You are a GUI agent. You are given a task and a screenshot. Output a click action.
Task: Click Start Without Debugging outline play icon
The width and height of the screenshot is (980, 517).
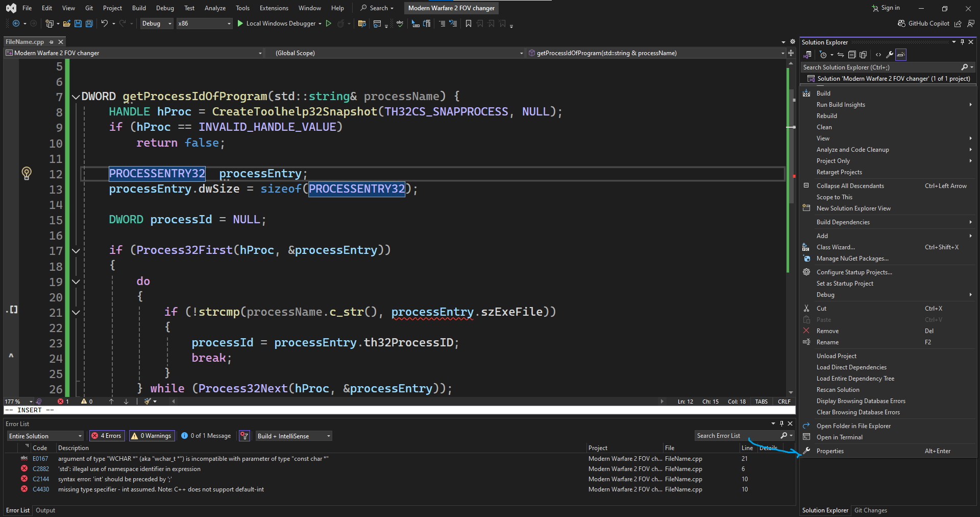click(329, 24)
